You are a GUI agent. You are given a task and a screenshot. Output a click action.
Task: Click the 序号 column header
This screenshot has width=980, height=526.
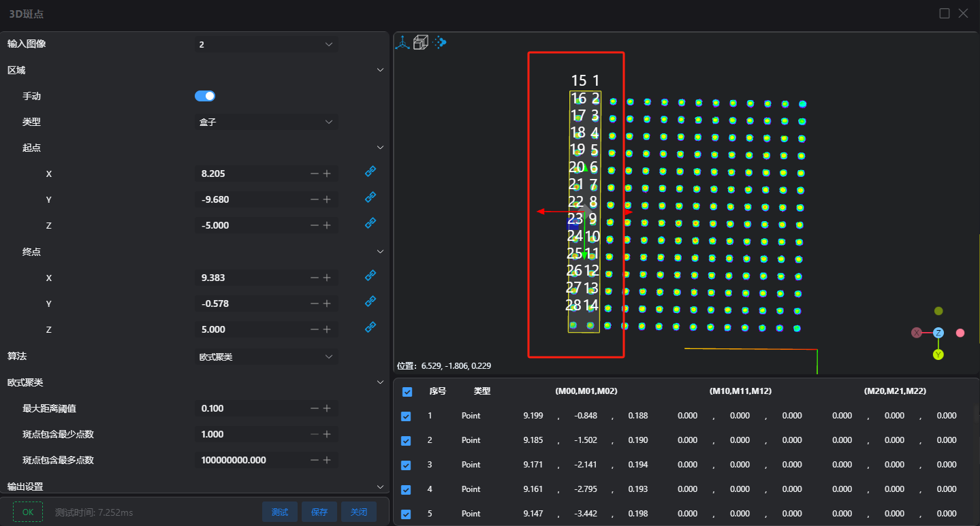(x=438, y=391)
